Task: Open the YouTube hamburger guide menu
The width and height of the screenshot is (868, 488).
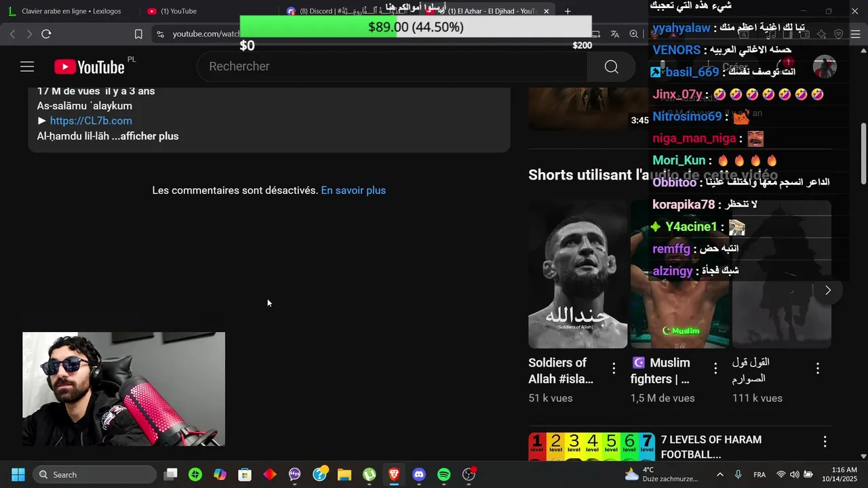Action: click(27, 66)
